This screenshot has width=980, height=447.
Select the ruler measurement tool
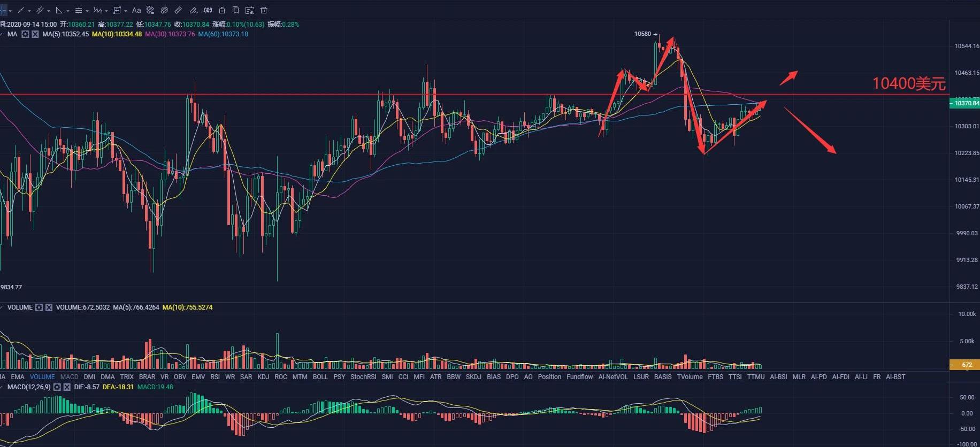click(178, 10)
